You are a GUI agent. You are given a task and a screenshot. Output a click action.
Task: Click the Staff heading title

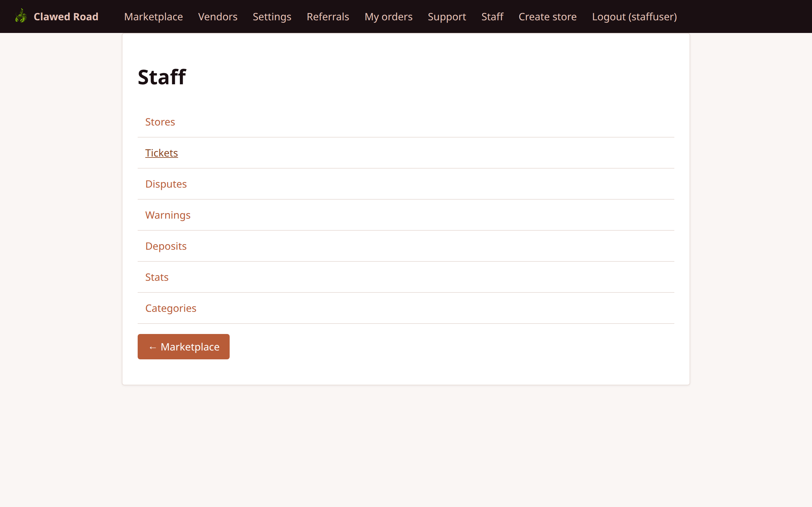pos(162,76)
